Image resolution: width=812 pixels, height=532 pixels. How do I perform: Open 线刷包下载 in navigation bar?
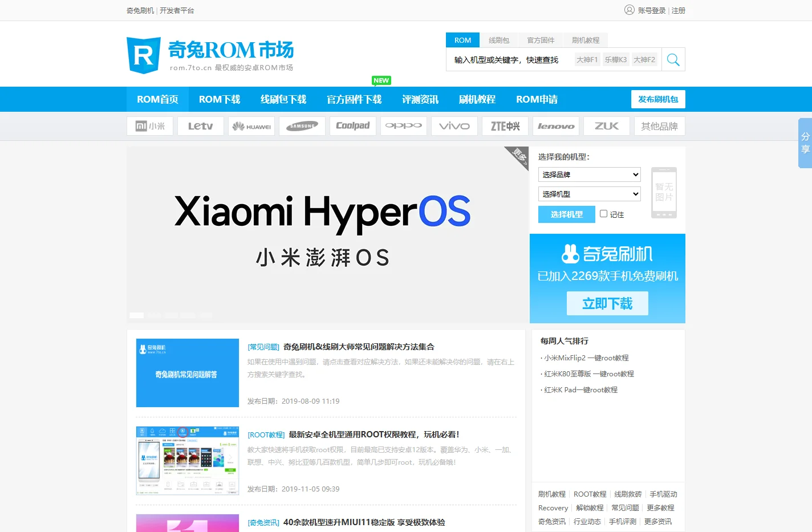pyautogui.click(x=283, y=99)
